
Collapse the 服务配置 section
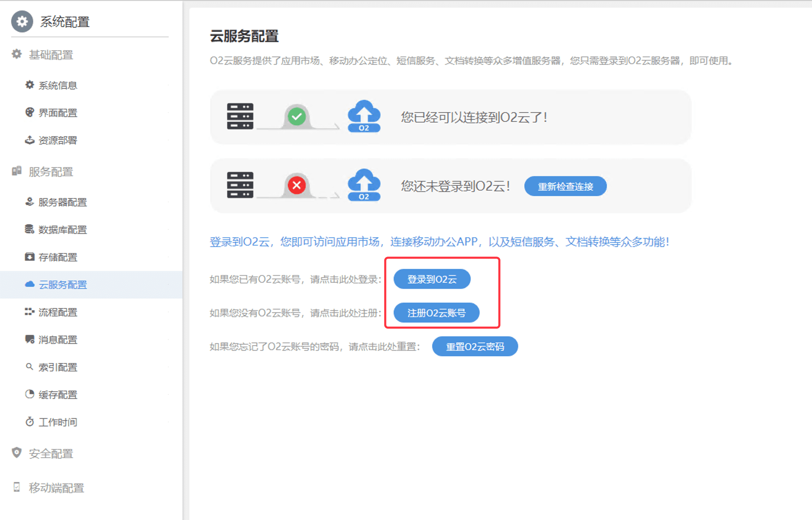coord(51,172)
